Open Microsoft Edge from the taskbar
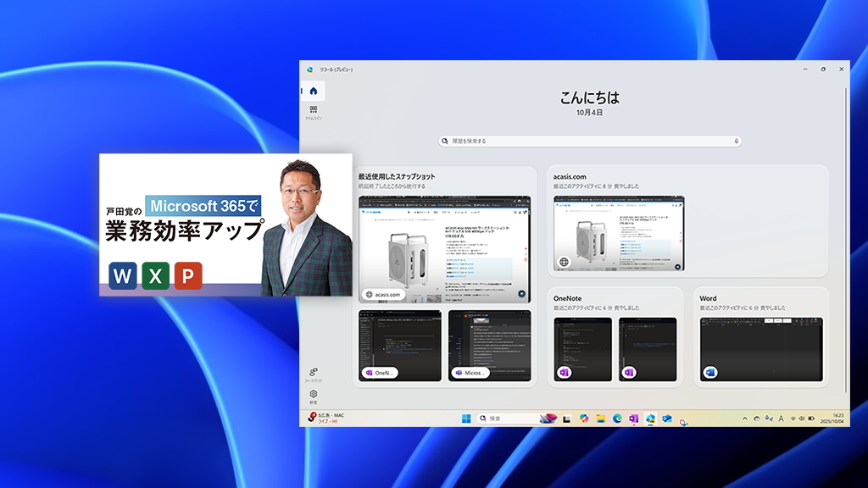Image resolution: width=868 pixels, height=488 pixels. pyautogui.click(x=617, y=419)
